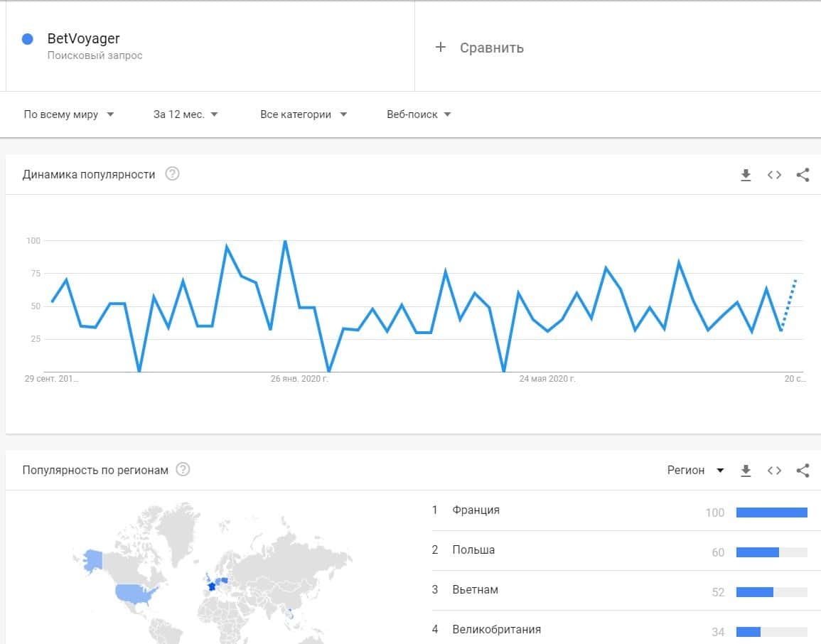
Task: Download the regional popularity data
Action: (746, 471)
